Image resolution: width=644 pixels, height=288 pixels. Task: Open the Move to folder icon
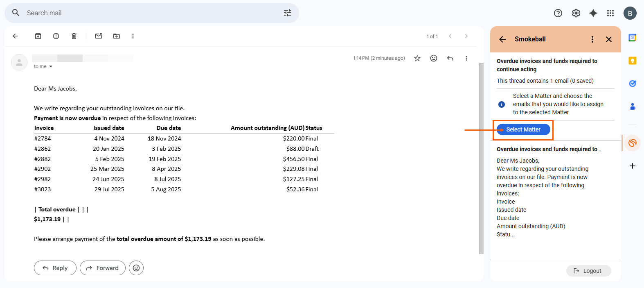tap(117, 36)
